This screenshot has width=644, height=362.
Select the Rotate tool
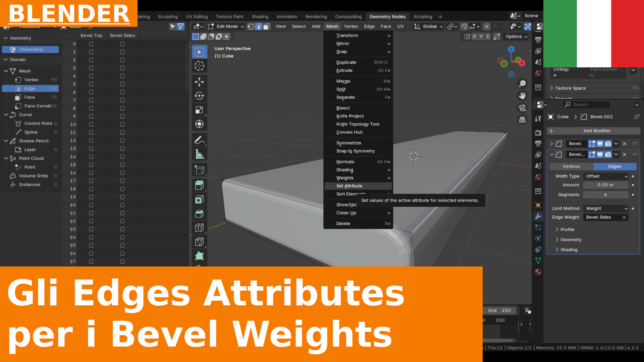199,96
